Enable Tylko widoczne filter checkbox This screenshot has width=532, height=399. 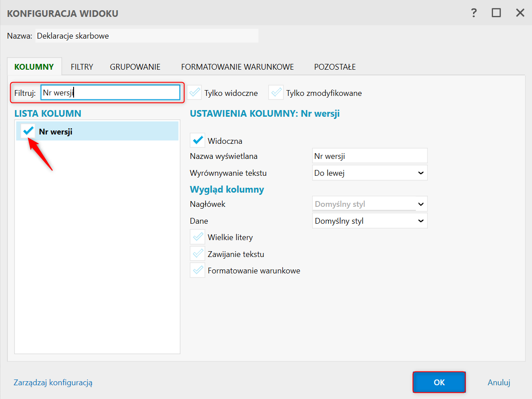tap(194, 93)
